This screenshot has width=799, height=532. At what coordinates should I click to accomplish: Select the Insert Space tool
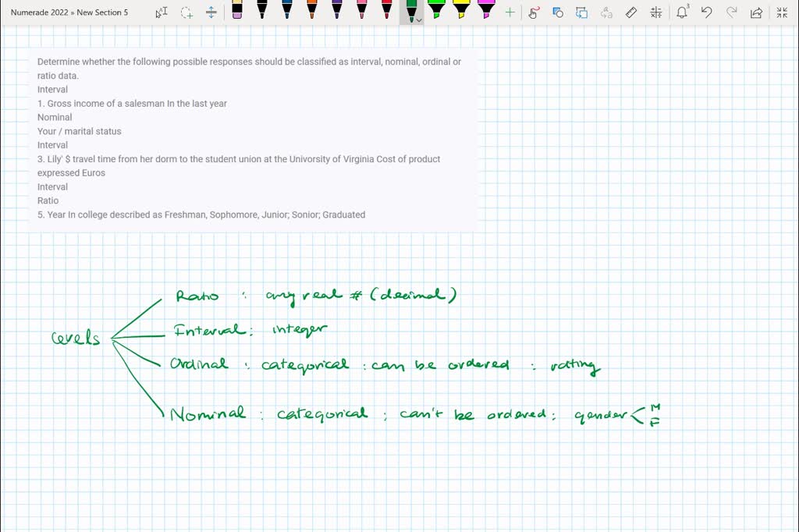[x=211, y=12]
